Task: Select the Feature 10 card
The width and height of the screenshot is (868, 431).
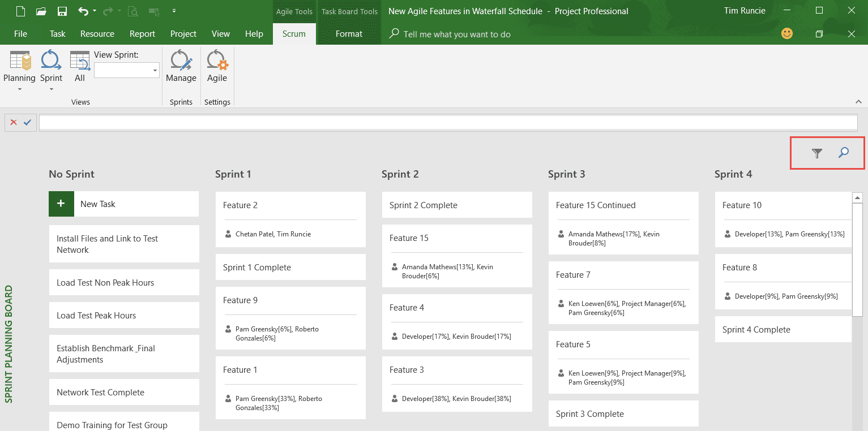Action: click(x=783, y=219)
